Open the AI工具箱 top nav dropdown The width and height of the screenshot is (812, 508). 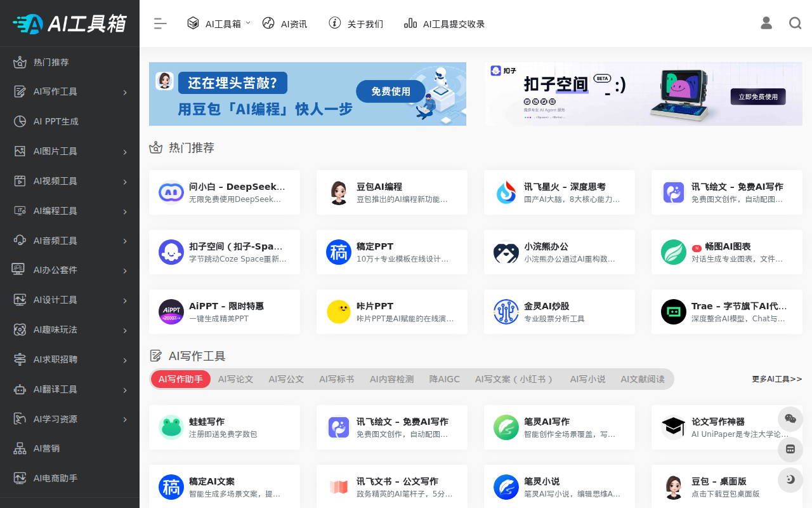coord(218,23)
